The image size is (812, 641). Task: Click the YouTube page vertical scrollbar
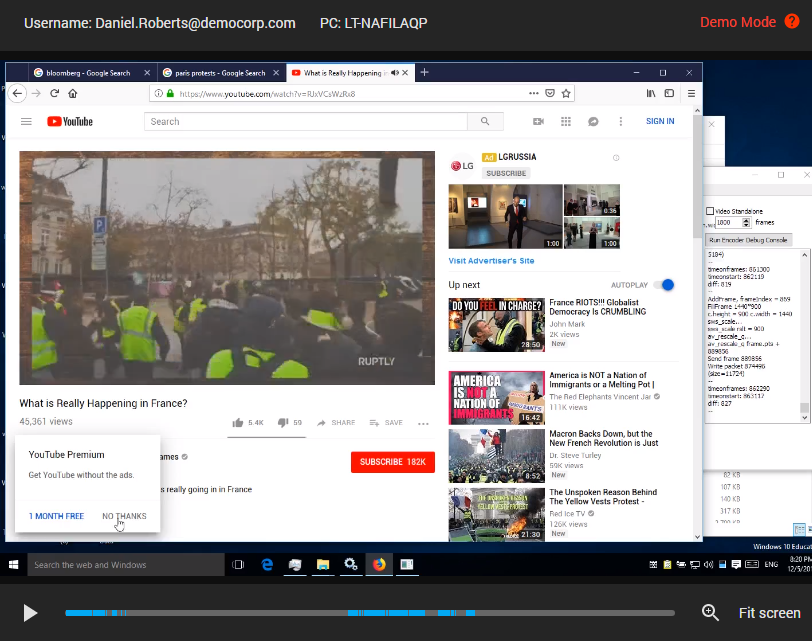pos(697,176)
